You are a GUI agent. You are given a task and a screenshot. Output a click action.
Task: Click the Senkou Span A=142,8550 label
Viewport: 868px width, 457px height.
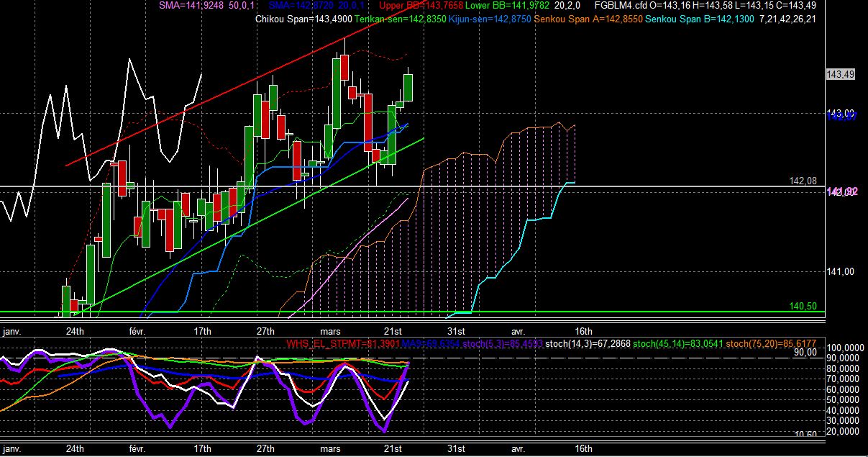tap(589, 19)
